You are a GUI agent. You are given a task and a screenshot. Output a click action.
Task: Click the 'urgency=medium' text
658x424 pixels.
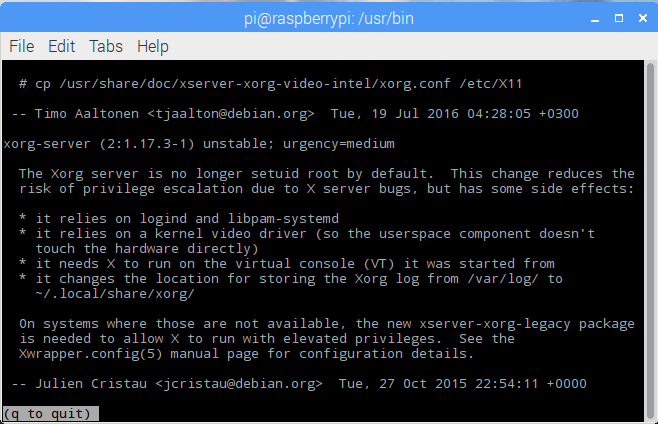(339, 144)
